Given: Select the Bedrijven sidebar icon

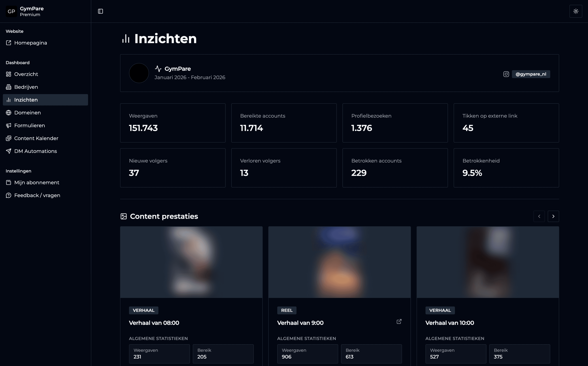Looking at the screenshot, I should point(8,87).
